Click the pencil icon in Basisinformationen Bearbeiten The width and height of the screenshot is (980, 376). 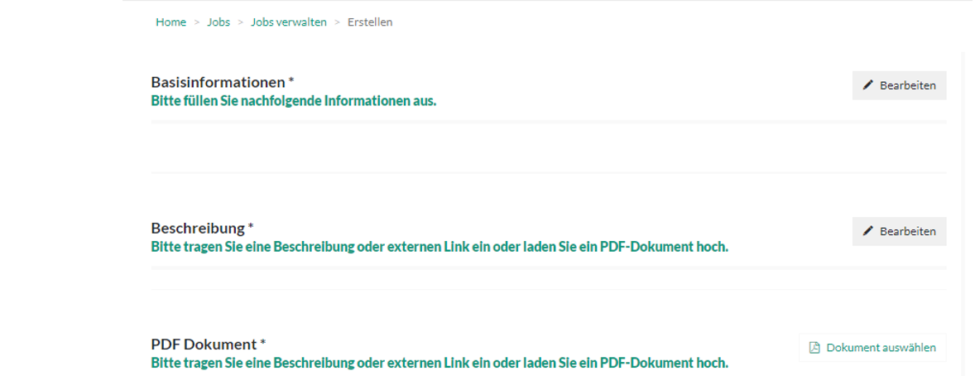coord(867,85)
